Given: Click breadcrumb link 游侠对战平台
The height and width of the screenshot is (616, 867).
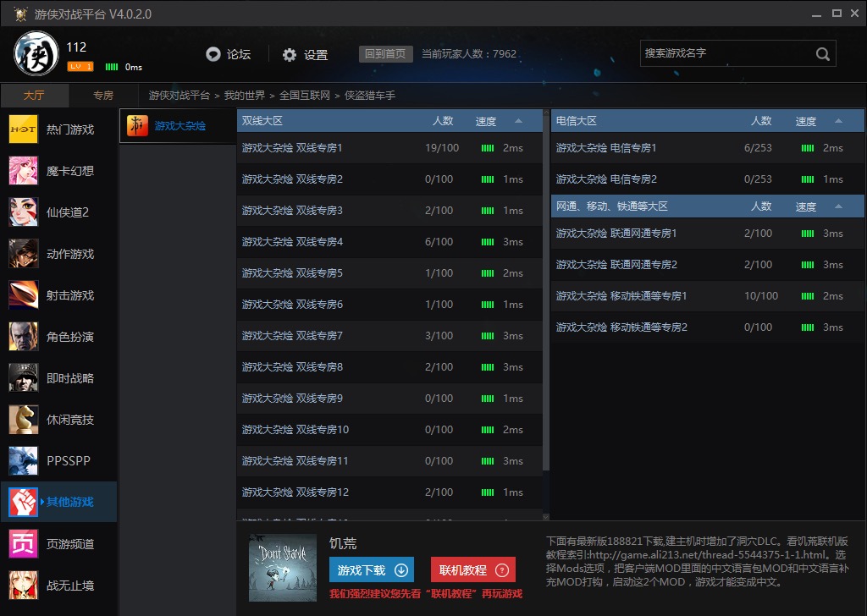Looking at the screenshot, I should click(x=179, y=95).
